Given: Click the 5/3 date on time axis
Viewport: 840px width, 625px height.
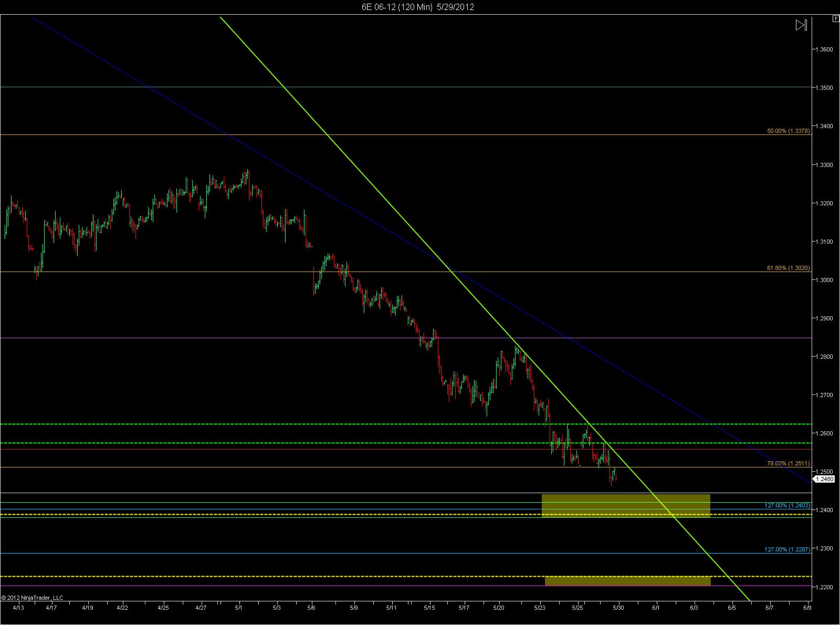Looking at the screenshot, I should tap(277, 607).
